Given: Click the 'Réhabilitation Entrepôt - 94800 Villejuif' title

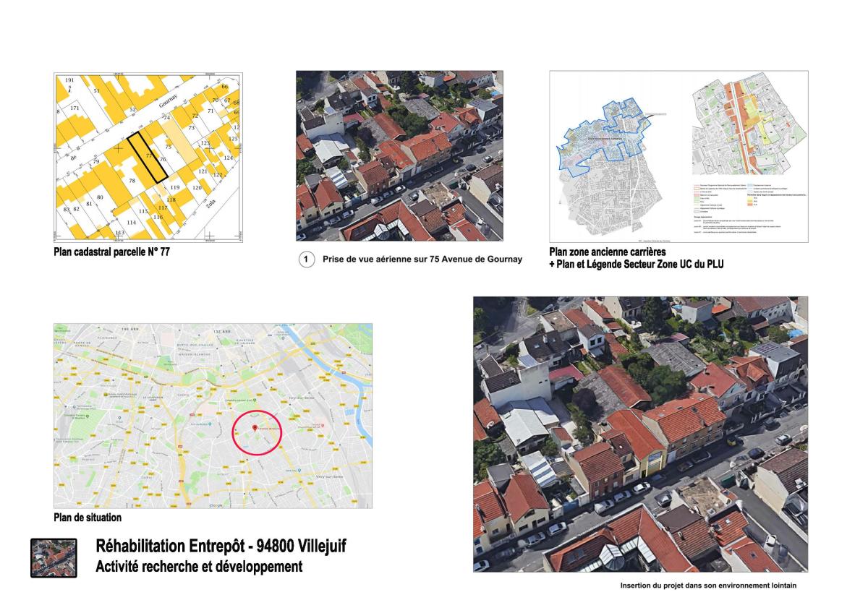Looking at the screenshot, I should 221,546.
